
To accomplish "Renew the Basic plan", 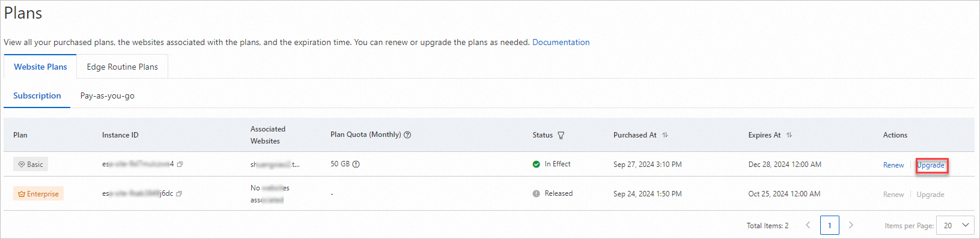I will click(893, 165).
